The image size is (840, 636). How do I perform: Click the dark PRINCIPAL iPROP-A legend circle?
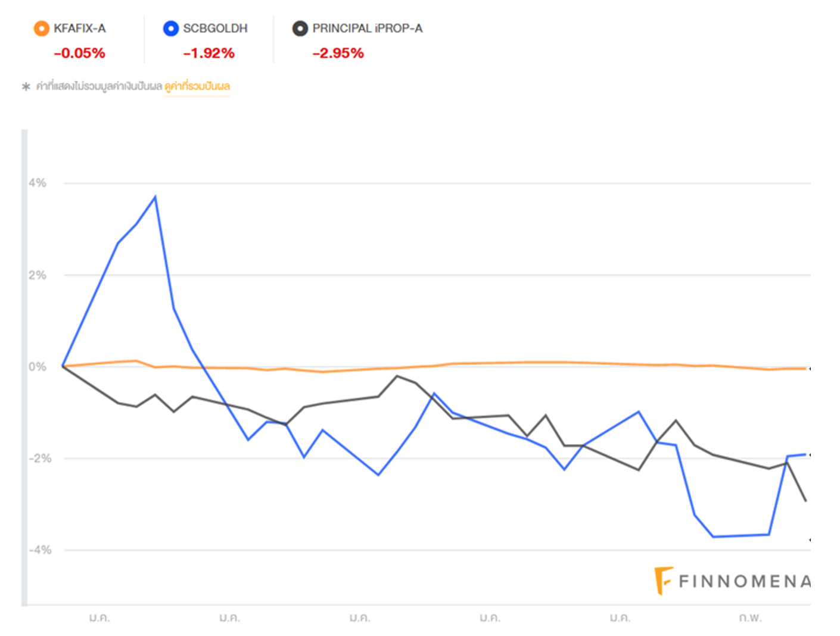pos(300,29)
